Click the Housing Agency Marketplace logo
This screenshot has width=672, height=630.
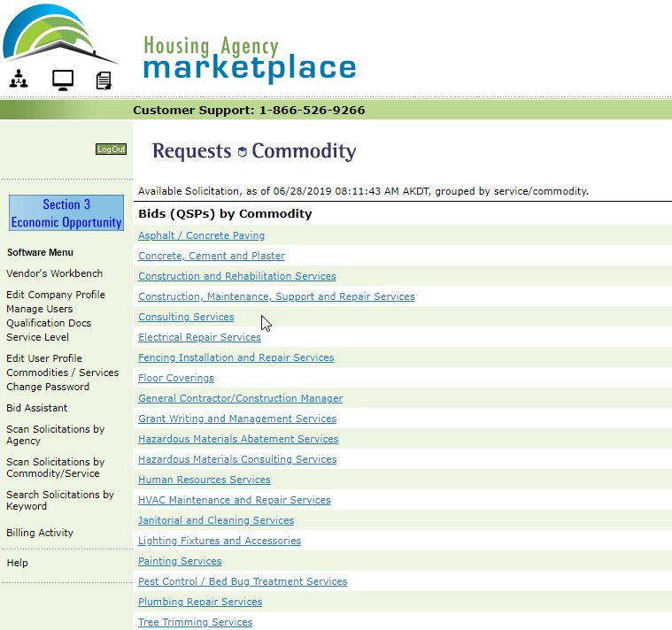(250, 59)
